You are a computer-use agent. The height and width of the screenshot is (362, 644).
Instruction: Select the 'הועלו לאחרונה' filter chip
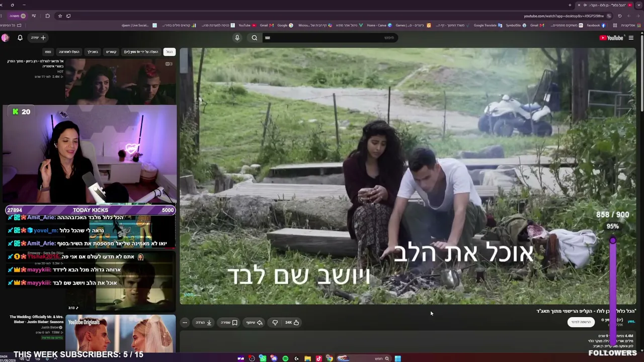pyautogui.click(x=69, y=52)
